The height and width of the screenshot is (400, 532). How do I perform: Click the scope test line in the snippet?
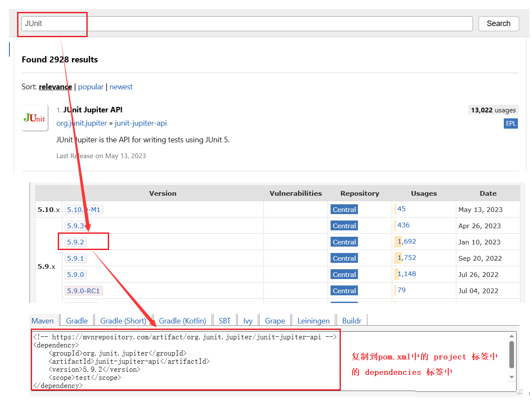point(85,377)
